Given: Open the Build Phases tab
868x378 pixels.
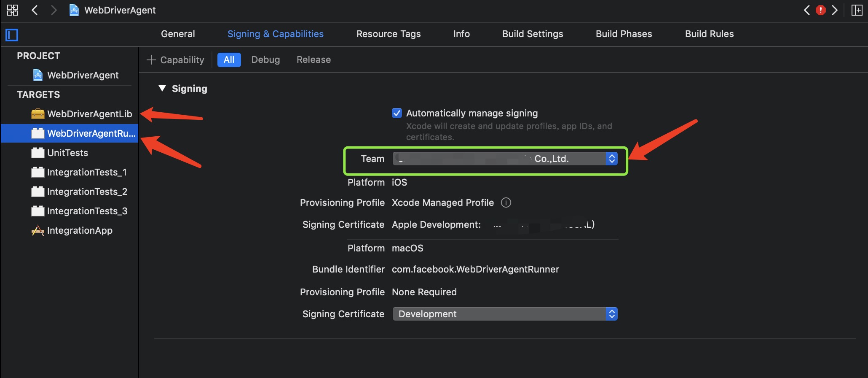Looking at the screenshot, I should click(x=624, y=34).
